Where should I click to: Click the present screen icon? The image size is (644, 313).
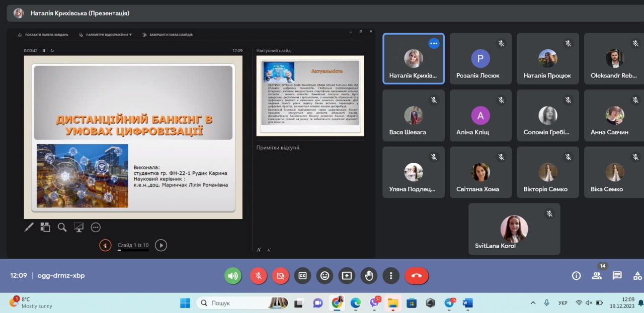tap(347, 276)
